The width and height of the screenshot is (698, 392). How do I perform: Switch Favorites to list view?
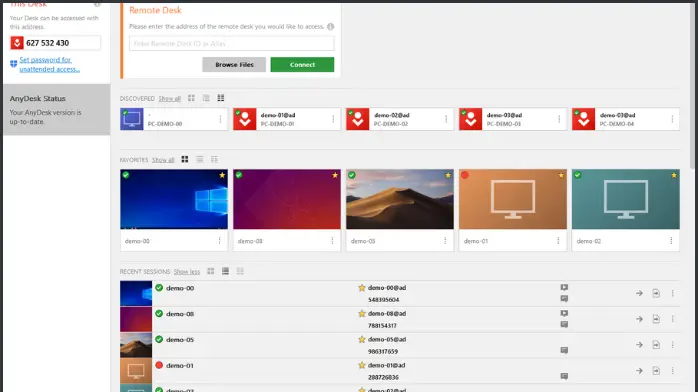(199, 160)
